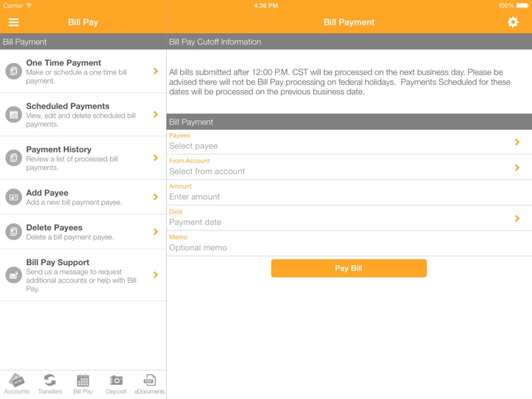Choose the Add Payee title
Screen dimensions: 532x399
pos(47,193)
